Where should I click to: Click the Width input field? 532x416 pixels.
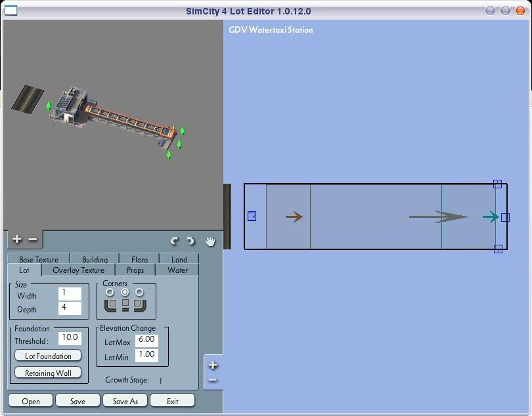[70, 293]
